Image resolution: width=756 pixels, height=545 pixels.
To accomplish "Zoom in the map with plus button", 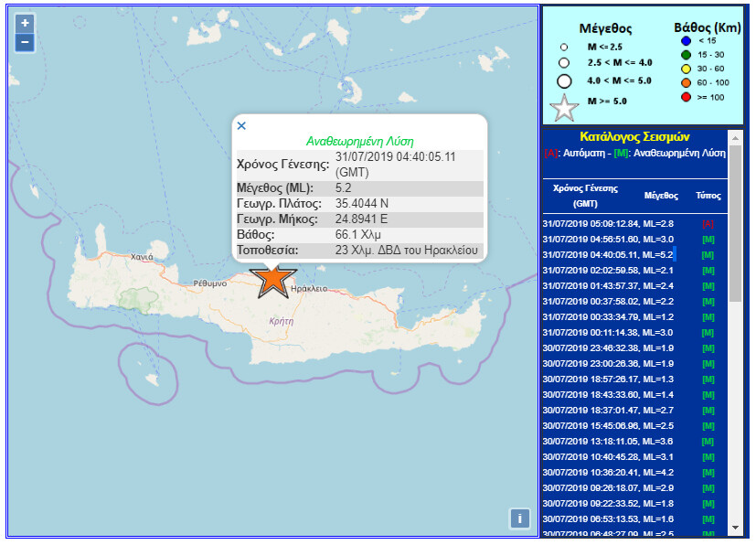I will pos(25,23).
